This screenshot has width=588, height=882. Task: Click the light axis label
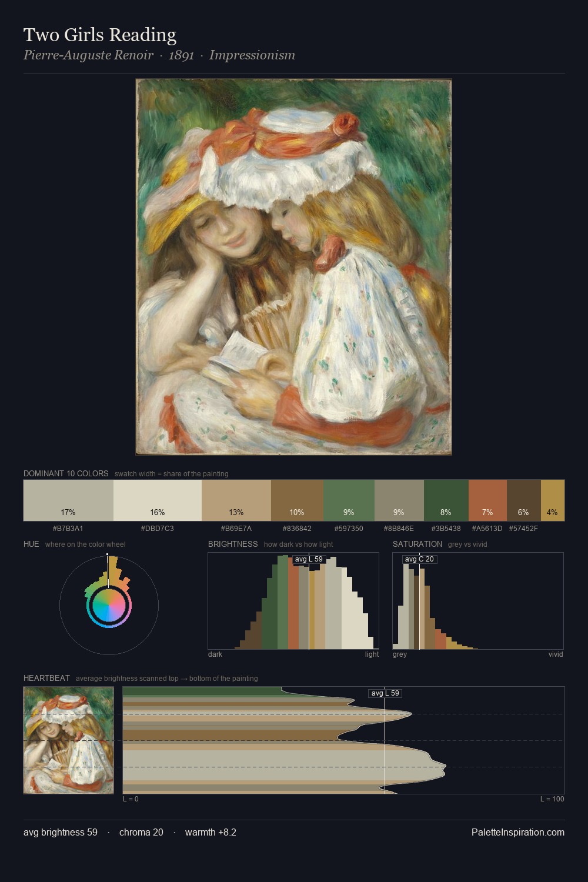click(372, 654)
